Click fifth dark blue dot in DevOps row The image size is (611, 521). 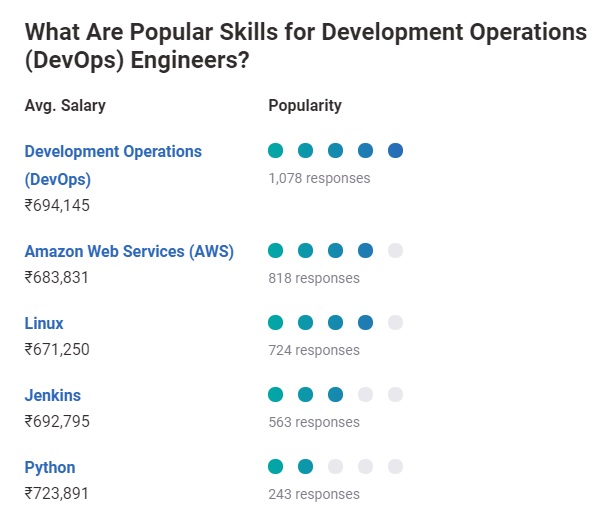[395, 151]
